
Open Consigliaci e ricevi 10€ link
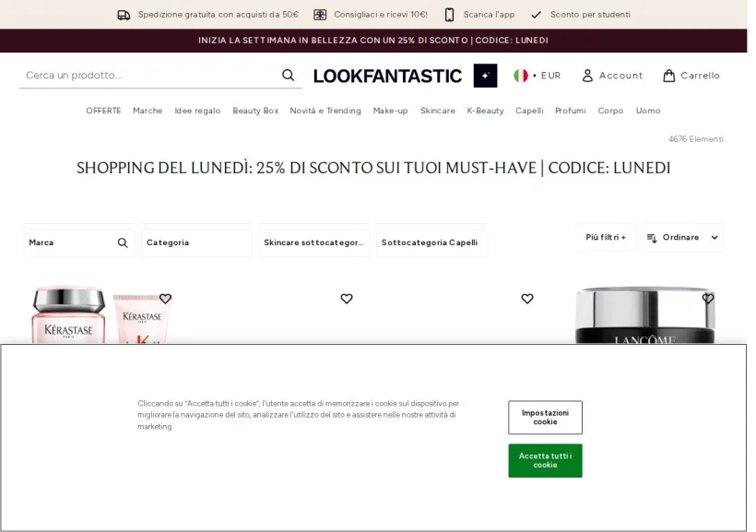(381, 15)
